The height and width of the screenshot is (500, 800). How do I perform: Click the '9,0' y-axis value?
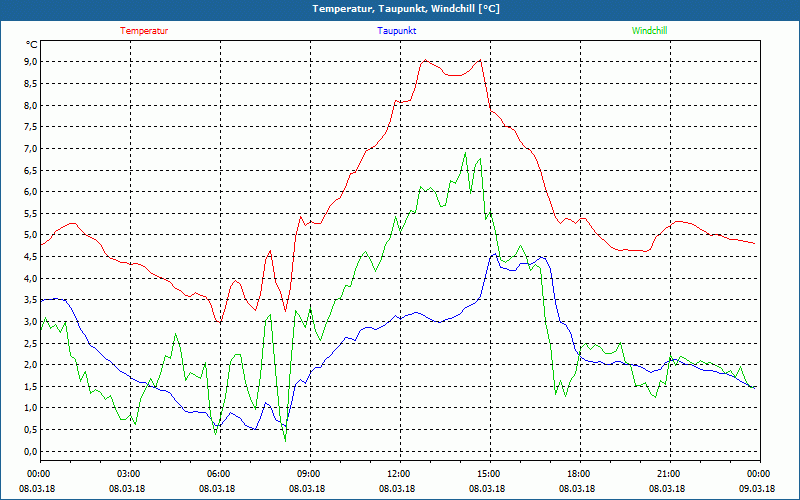(31, 62)
